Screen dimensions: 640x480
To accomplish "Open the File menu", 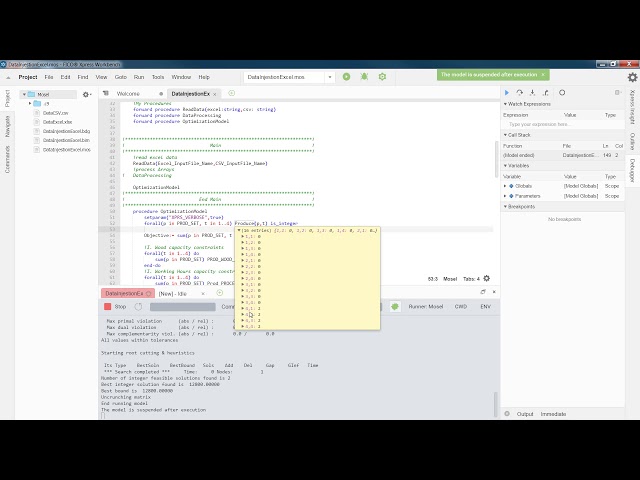I will pyautogui.click(x=49, y=77).
